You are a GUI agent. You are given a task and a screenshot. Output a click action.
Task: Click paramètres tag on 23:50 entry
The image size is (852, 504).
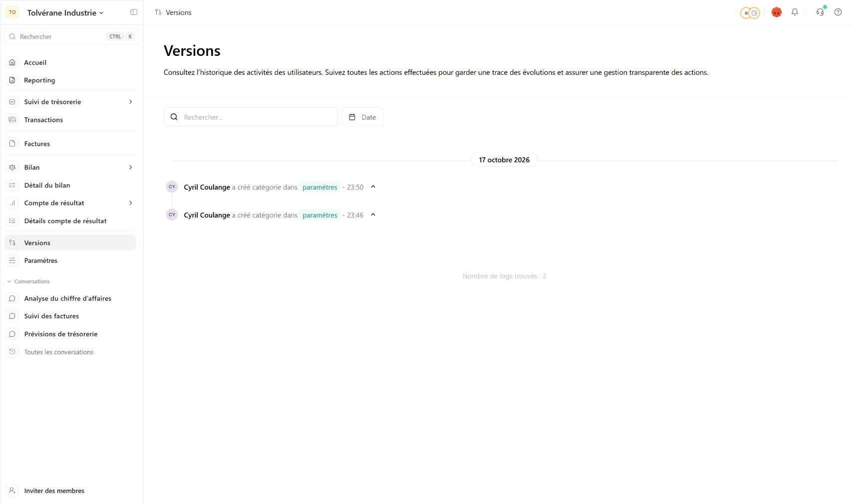pyautogui.click(x=320, y=187)
